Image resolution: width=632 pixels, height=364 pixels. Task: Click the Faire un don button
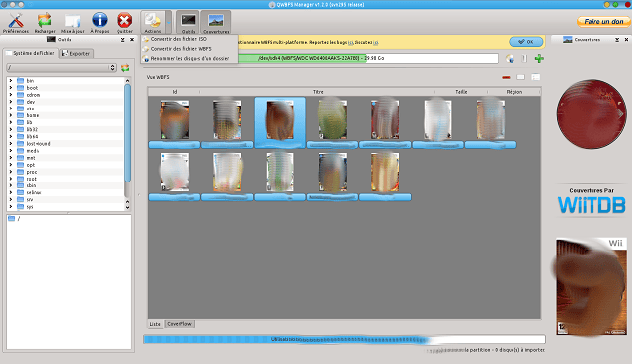tap(603, 22)
